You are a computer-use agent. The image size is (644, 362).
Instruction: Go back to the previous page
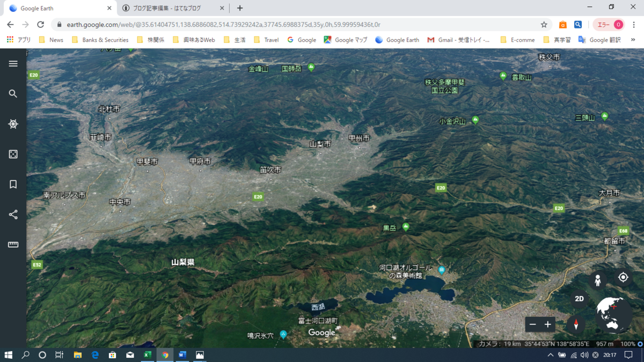point(10,25)
